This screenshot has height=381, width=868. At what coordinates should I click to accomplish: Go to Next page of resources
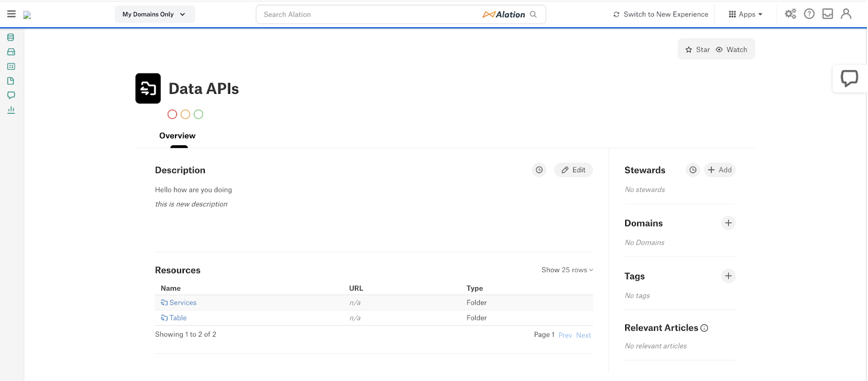tap(584, 335)
